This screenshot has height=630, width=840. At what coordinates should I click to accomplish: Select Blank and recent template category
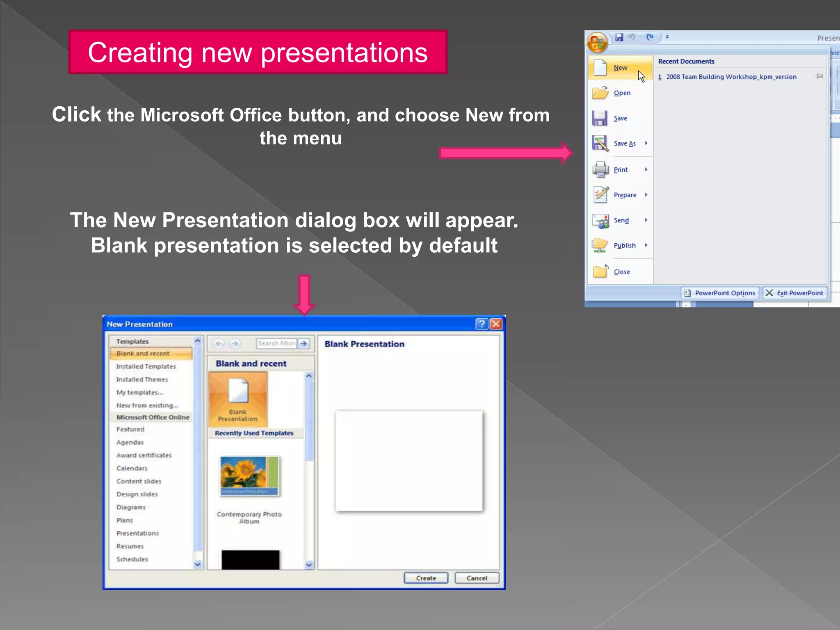(151, 354)
